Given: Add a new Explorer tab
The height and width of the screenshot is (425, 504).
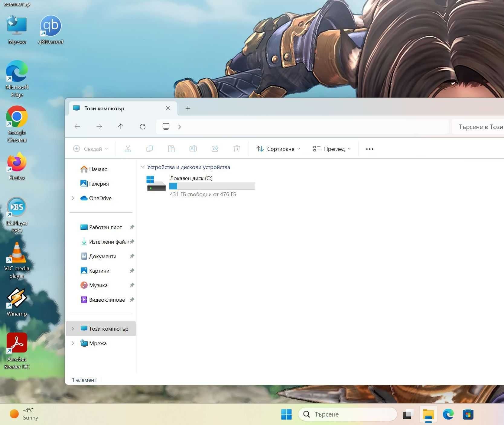Looking at the screenshot, I should pyautogui.click(x=188, y=108).
